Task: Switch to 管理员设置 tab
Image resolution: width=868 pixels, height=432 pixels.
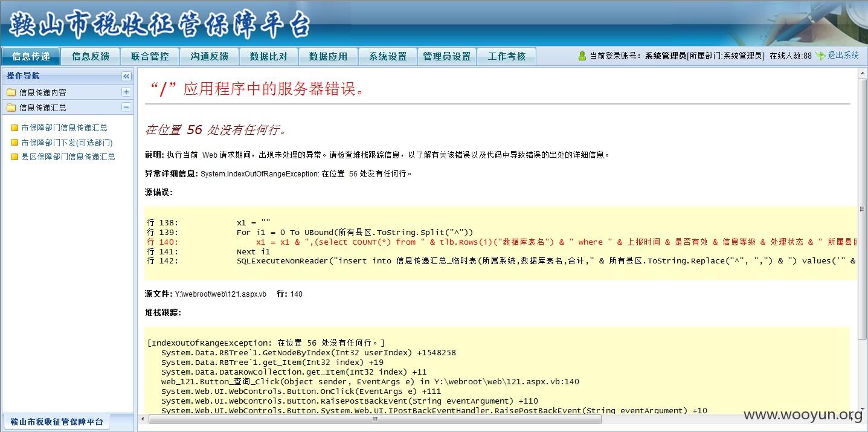Action: tap(447, 56)
